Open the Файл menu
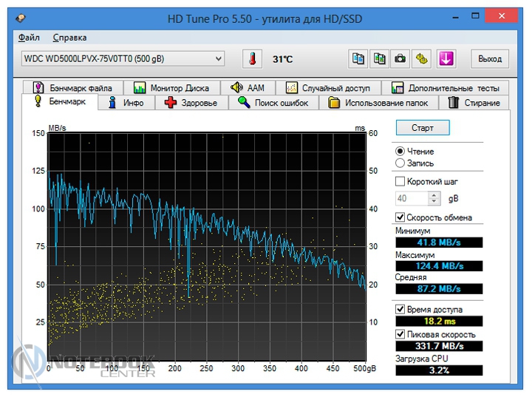 point(29,37)
